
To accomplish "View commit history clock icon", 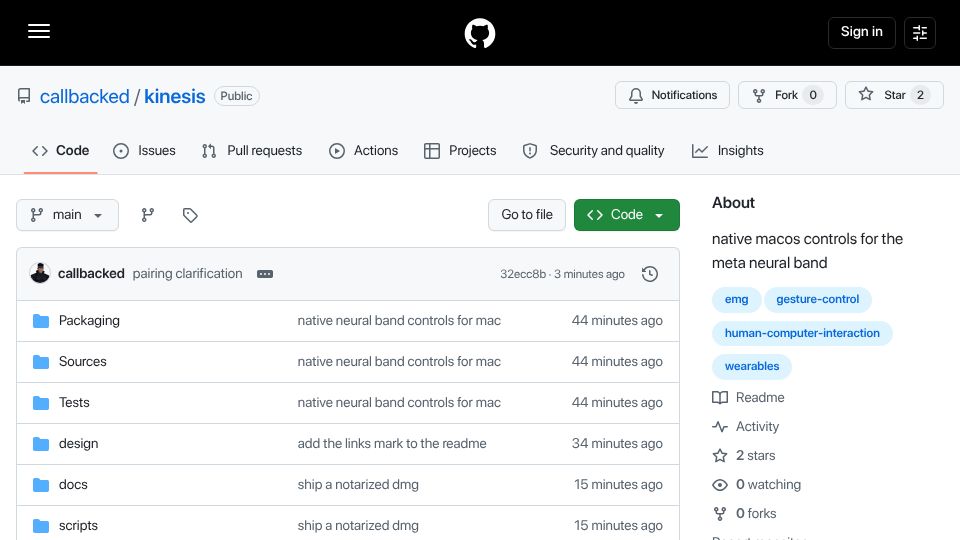I will 650,274.
